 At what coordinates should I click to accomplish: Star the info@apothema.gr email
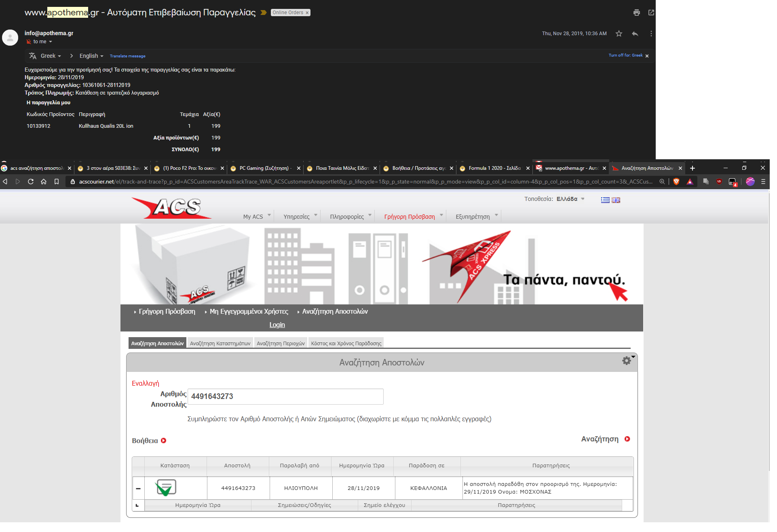point(619,34)
